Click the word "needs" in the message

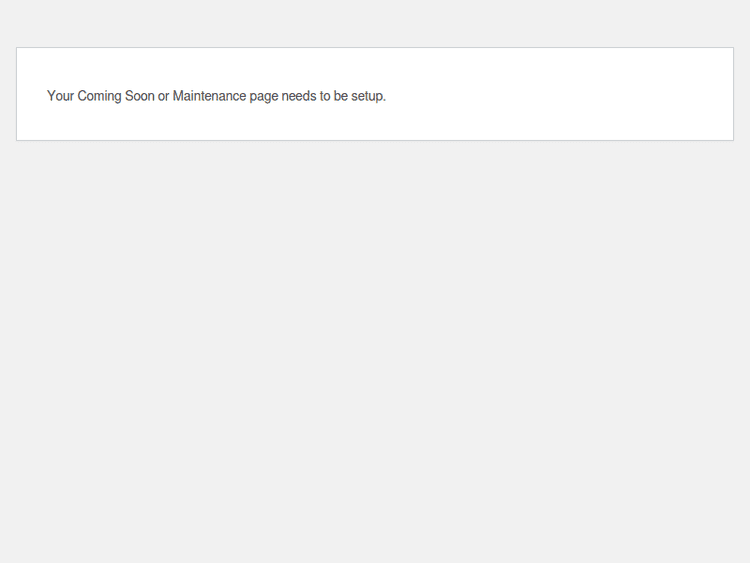click(x=299, y=96)
